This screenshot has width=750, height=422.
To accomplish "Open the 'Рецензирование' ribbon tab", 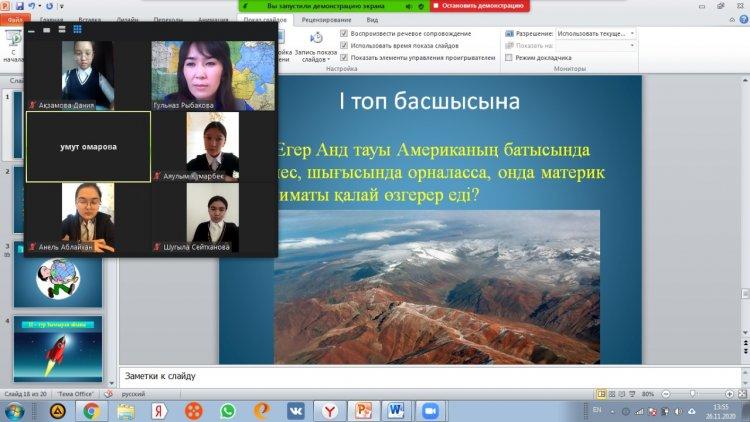I will 328,19.
